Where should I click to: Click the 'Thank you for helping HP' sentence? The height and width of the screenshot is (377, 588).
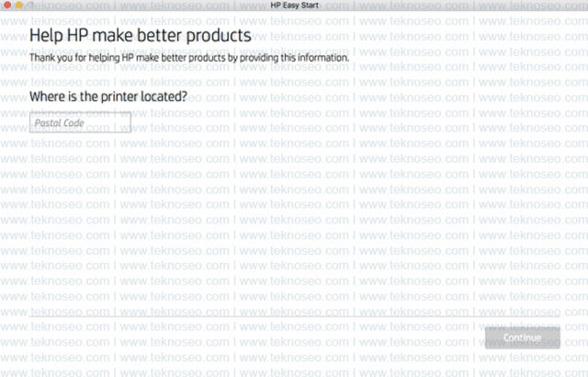(189, 58)
